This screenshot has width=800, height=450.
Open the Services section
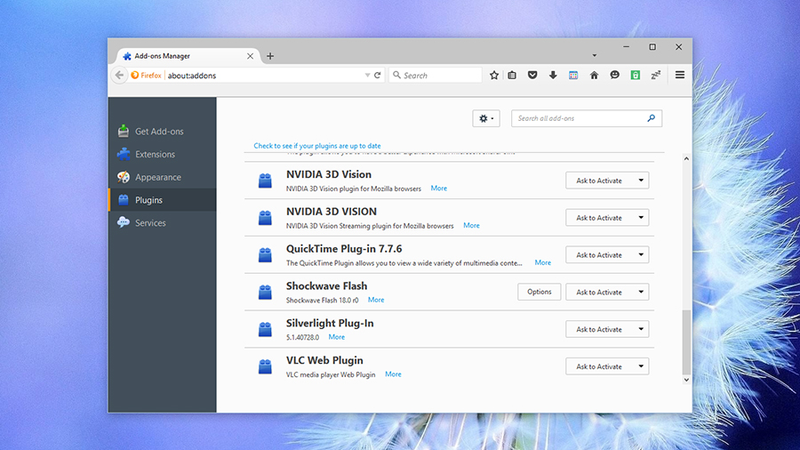(162, 223)
